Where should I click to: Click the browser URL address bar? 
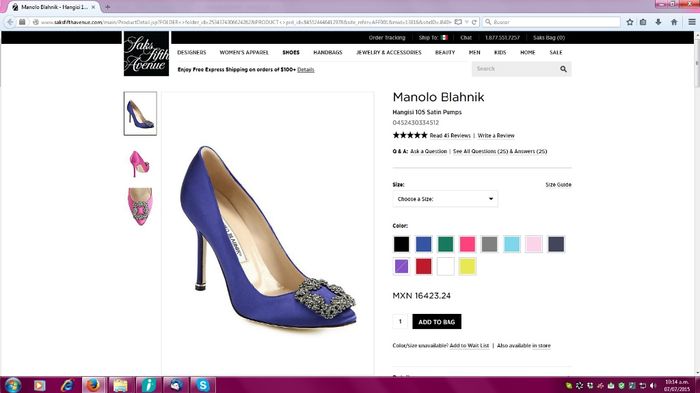pos(246,22)
